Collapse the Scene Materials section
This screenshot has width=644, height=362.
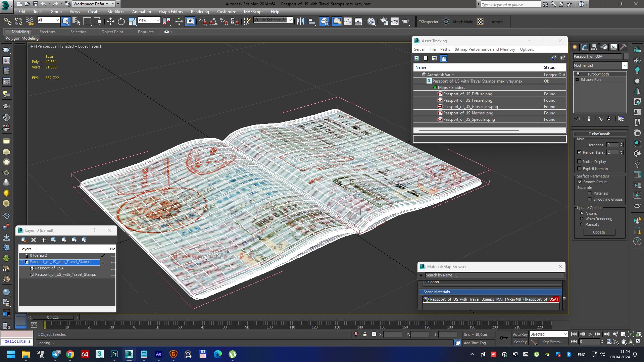(x=421, y=292)
